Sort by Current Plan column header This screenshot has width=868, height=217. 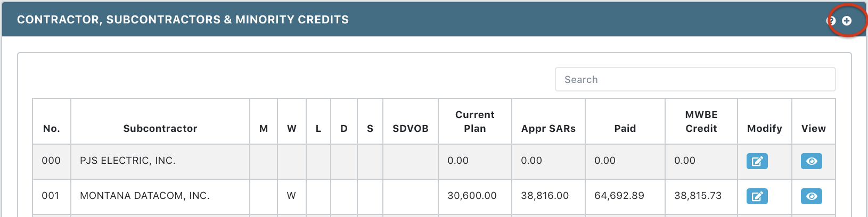tap(474, 122)
